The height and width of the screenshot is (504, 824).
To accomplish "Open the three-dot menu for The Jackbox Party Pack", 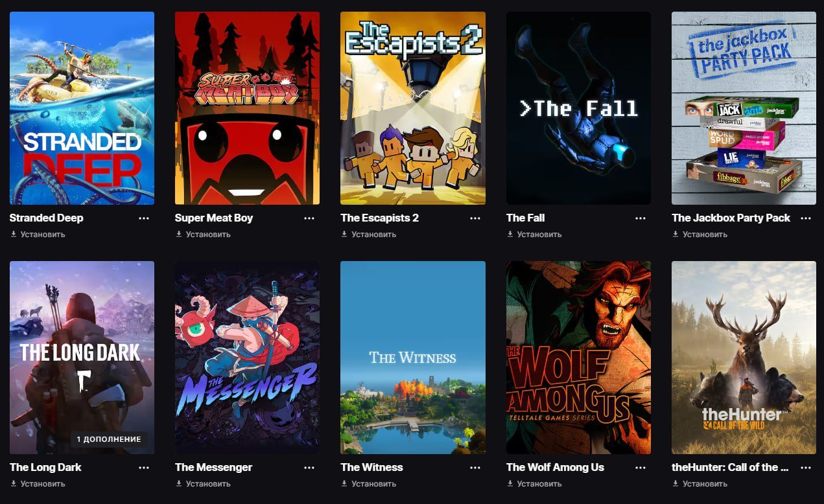I will coord(806,218).
